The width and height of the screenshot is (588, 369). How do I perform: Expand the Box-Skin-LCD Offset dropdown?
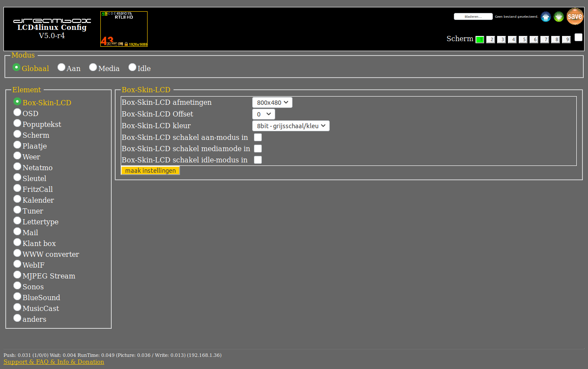263,114
